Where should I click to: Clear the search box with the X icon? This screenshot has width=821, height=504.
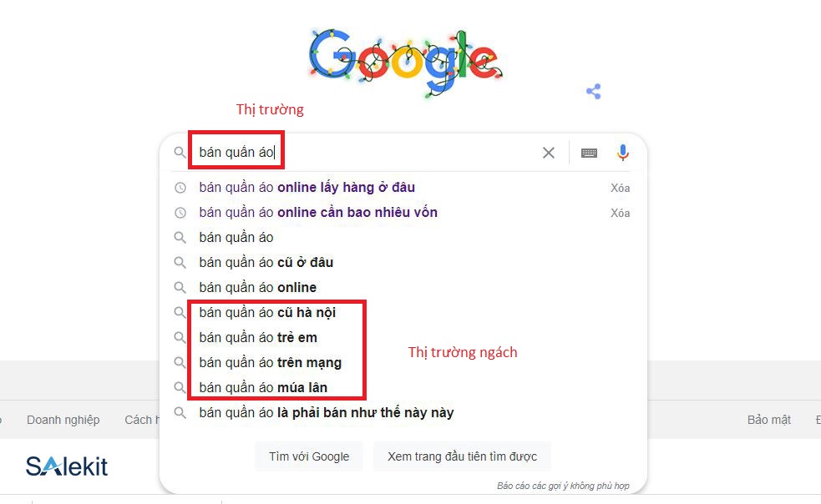tap(549, 152)
